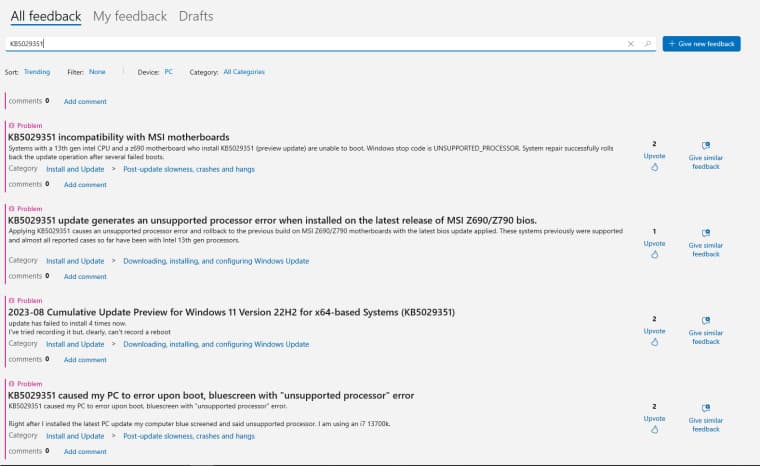The width and height of the screenshot is (760, 466).
Task: Change the Device PC selection
Action: click(x=169, y=72)
